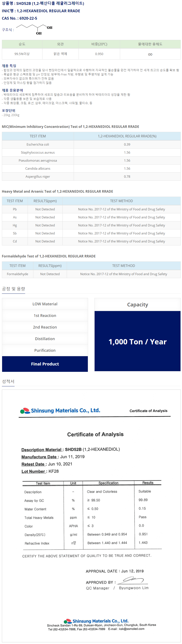
Task: Click the Cd cell in heavy metal table
Action: click(15, 241)
